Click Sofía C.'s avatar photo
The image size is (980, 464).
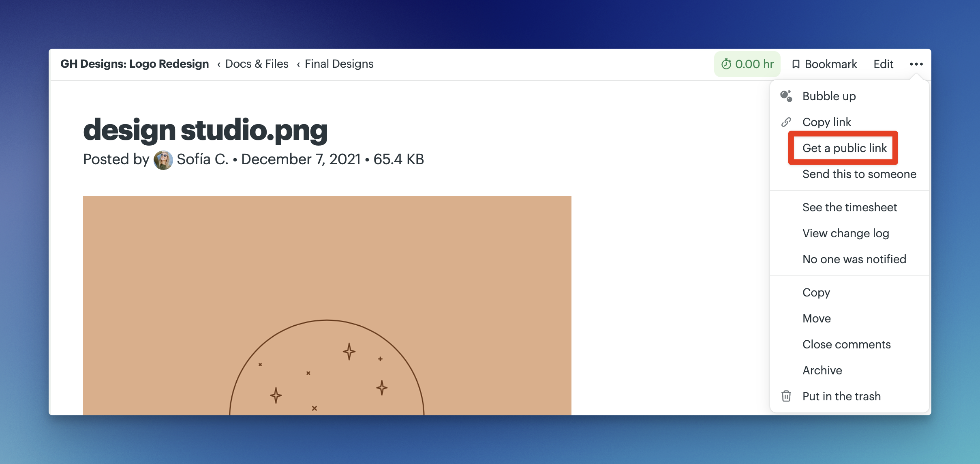pos(163,160)
